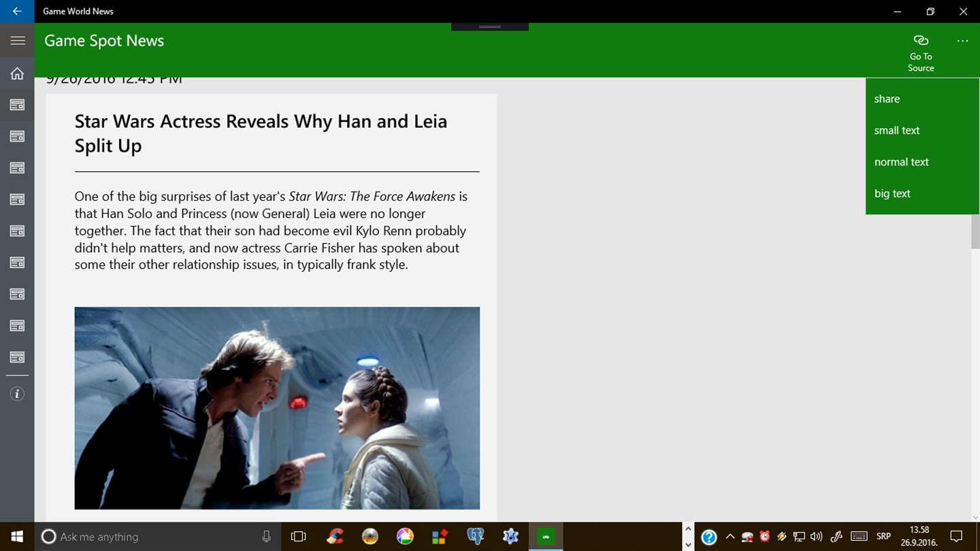The image size is (980, 551).
Task: Click the pen workspace tray icon
Action: tap(836, 537)
